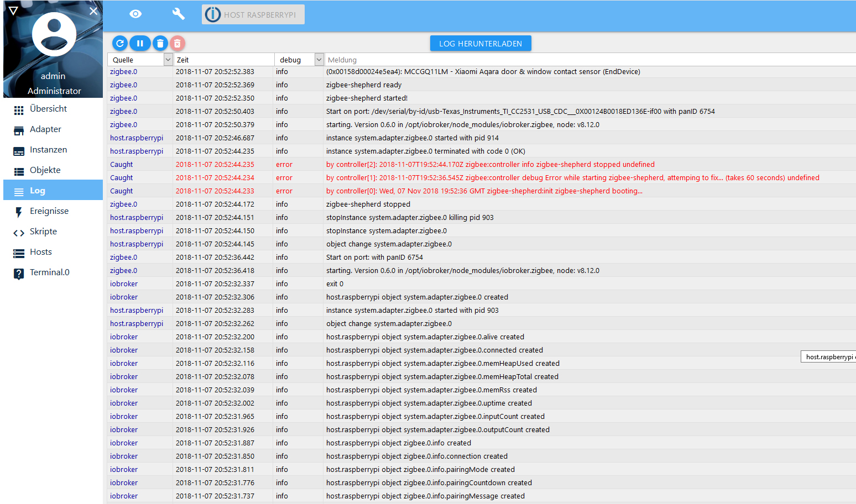Open the Quelle source filter dropdown
The width and height of the screenshot is (856, 504).
click(168, 60)
